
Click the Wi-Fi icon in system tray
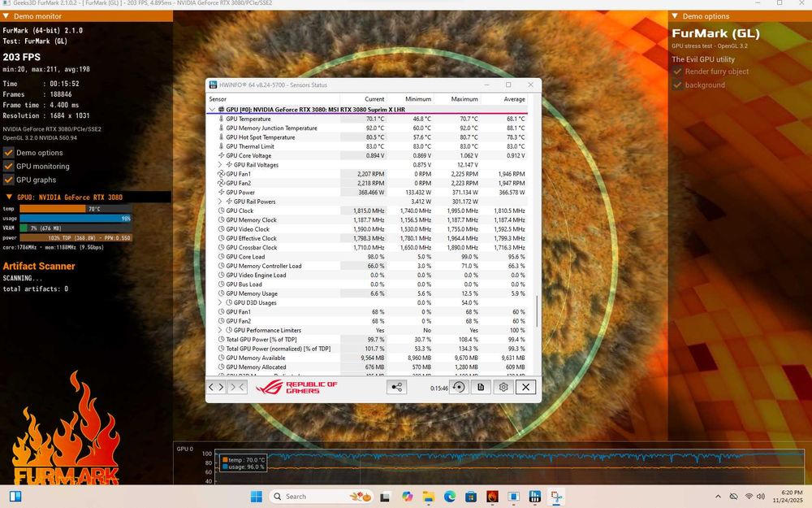point(749,497)
